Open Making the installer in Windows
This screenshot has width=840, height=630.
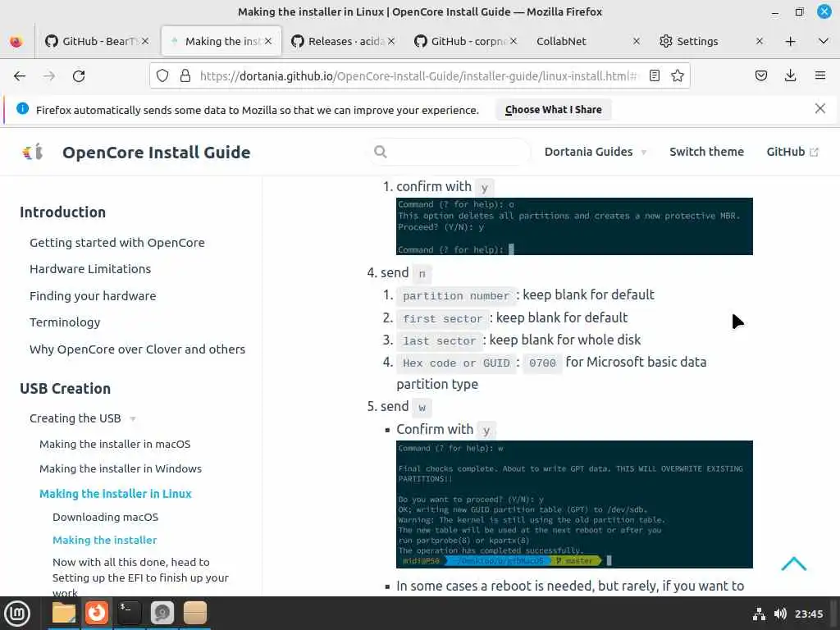point(121,468)
